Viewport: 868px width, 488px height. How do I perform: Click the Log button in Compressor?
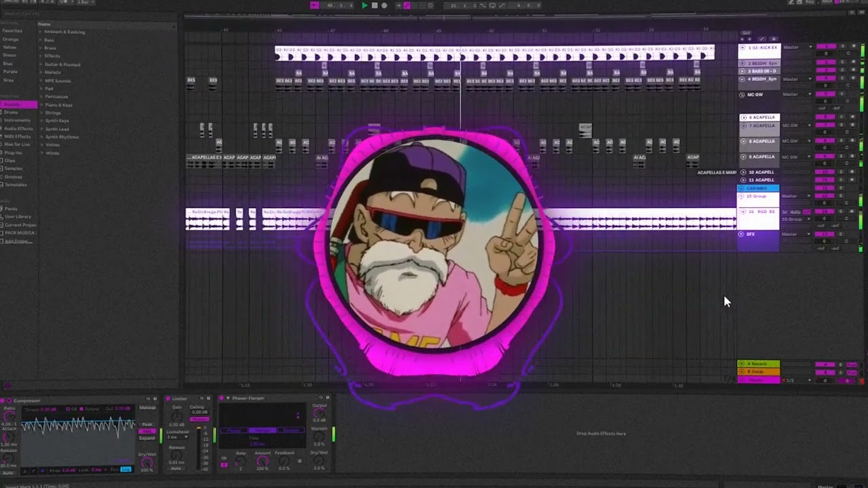[x=125, y=469]
